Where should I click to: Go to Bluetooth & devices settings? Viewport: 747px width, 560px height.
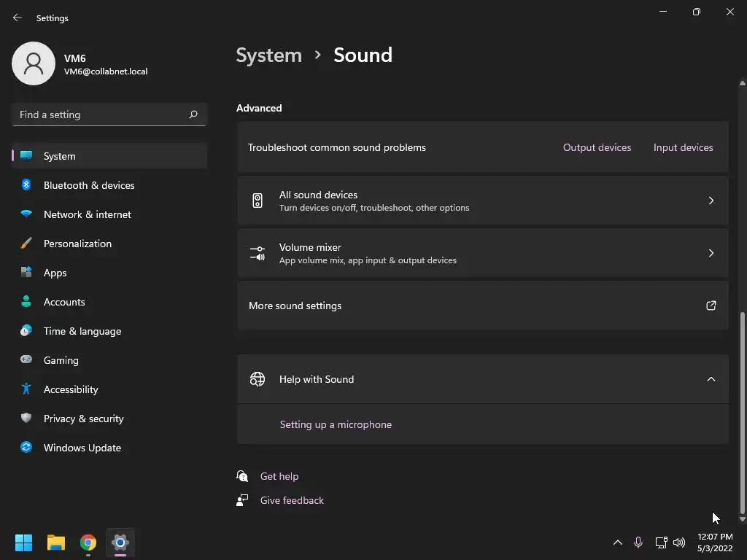89,185
